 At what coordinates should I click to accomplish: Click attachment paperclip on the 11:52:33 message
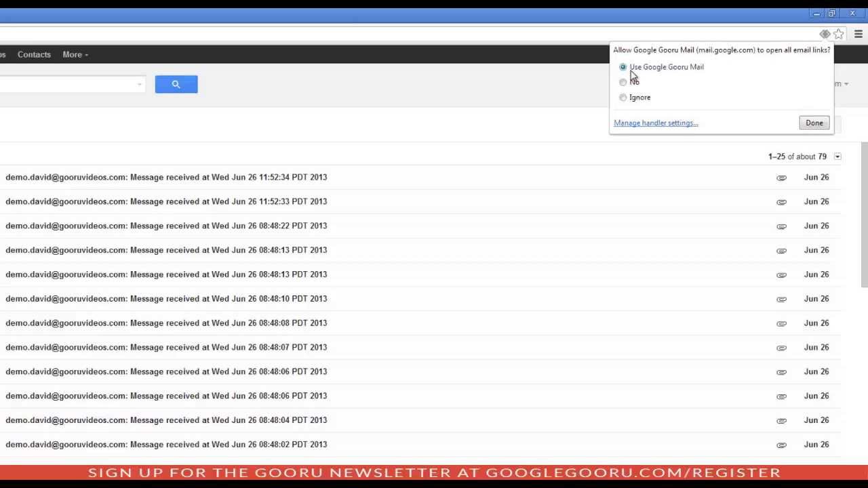pos(781,202)
